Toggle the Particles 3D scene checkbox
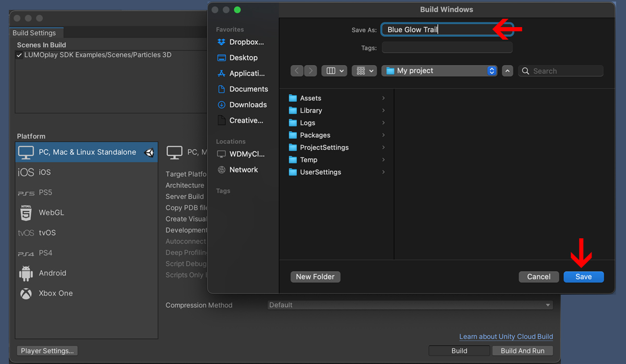The image size is (626, 364). pos(19,55)
